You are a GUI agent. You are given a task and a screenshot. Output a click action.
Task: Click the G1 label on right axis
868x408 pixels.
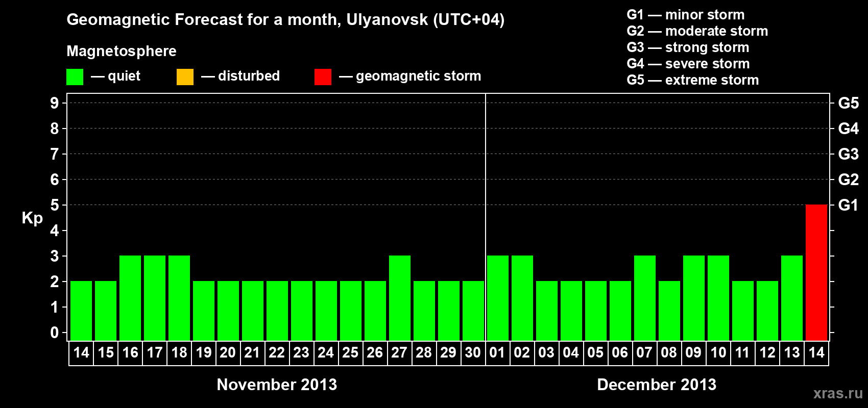pyautogui.click(x=849, y=205)
